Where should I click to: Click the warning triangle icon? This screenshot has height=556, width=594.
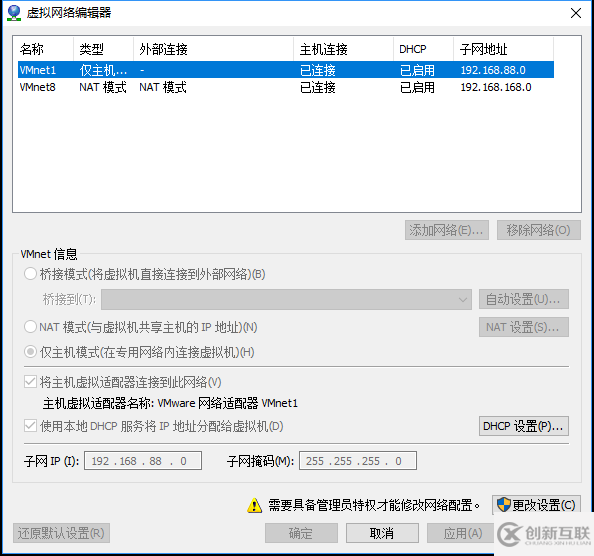pos(254,505)
